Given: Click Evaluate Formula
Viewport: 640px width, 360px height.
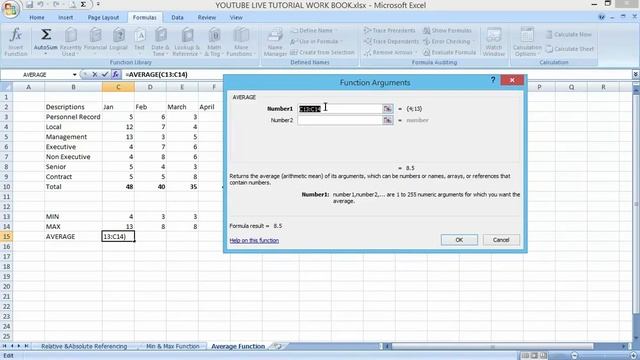Looking at the screenshot, I should 449,53.
